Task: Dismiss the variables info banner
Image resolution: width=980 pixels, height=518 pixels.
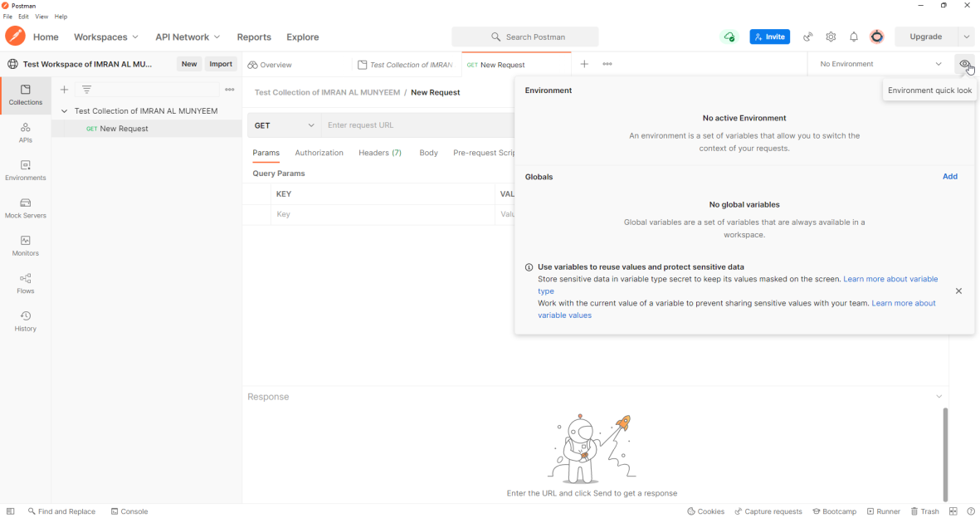Action: pos(958,291)
